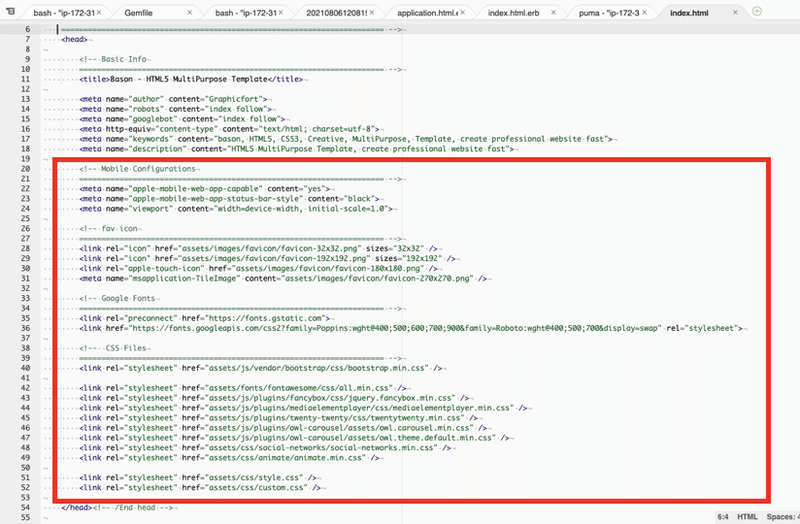
Task: Click the apple-mobile-web-app-capable meta line
Action: pos(204,189)
